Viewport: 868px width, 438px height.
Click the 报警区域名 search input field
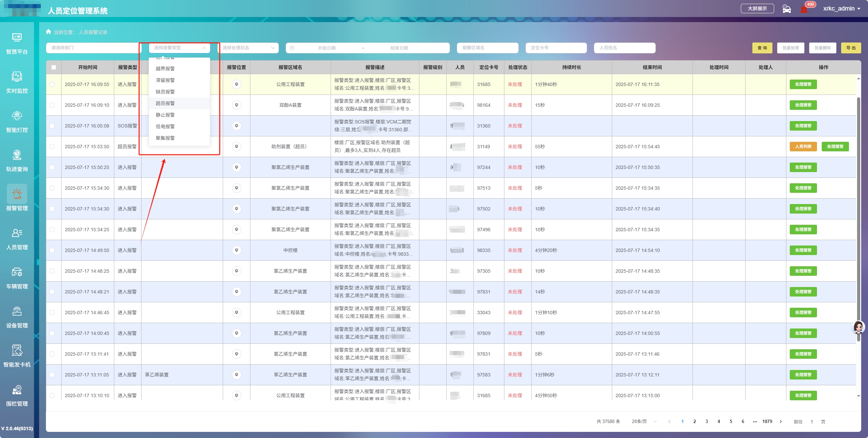487,48
